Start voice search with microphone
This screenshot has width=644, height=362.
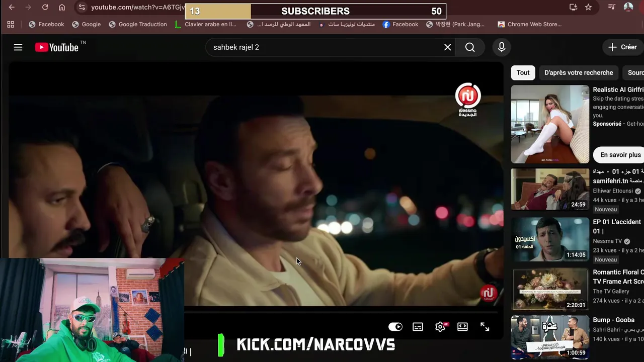pos(502,47)
